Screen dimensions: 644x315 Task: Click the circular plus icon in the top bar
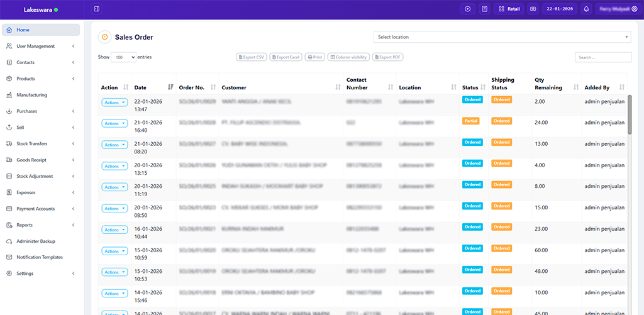tap(467, 9)
